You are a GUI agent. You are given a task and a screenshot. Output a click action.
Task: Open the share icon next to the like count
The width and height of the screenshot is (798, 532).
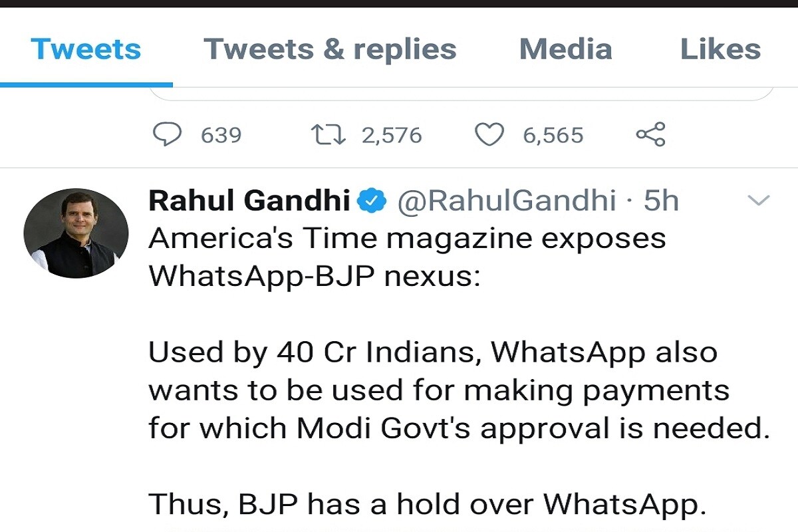pyautogui.click(x=650, y=135)
